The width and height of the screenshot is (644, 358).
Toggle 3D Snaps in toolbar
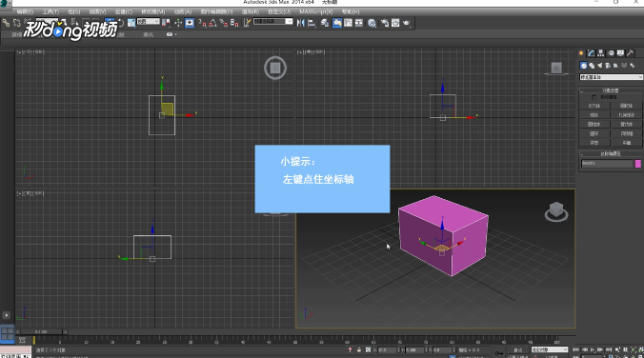[202, 23]
